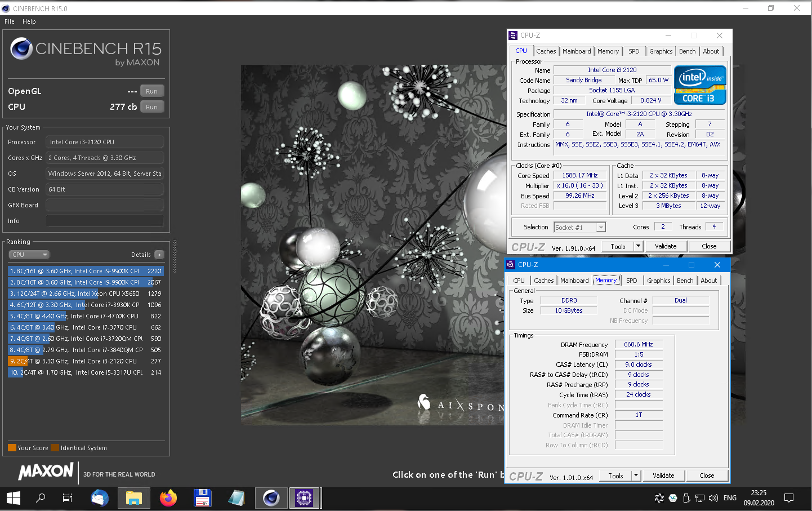Click the Intel Core i3 logo badge
The width and height of the screenshot is (812, 511).
click(700, 85)
